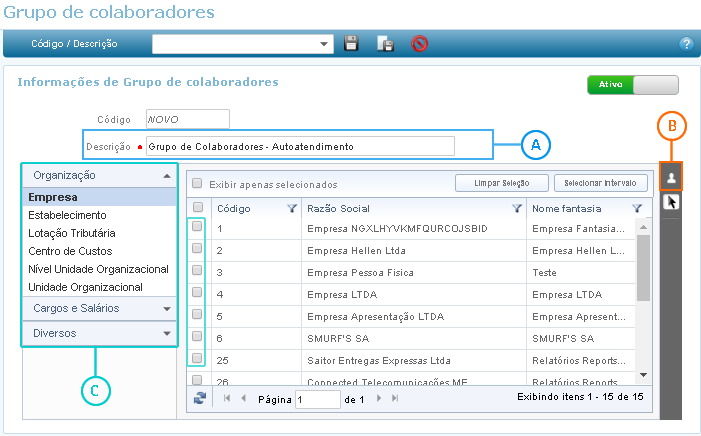
Task: Select the person icon in right sidebar
Action: [672, 177]
